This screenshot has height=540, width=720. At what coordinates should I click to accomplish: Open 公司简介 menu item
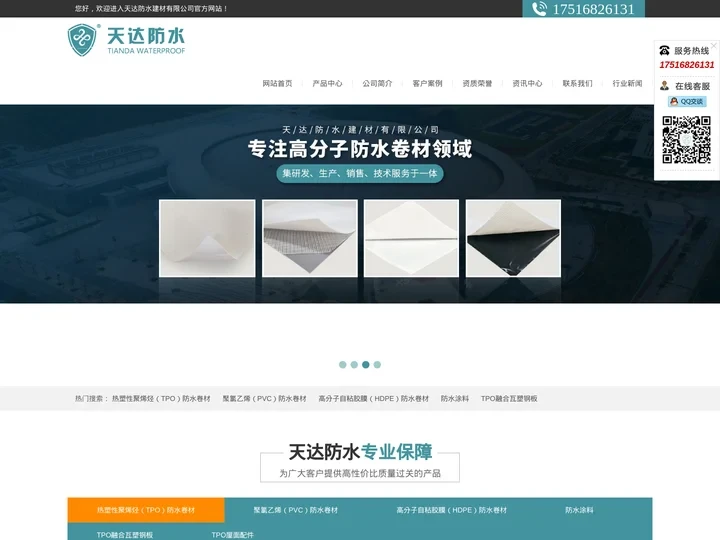(x=377, y=84)
